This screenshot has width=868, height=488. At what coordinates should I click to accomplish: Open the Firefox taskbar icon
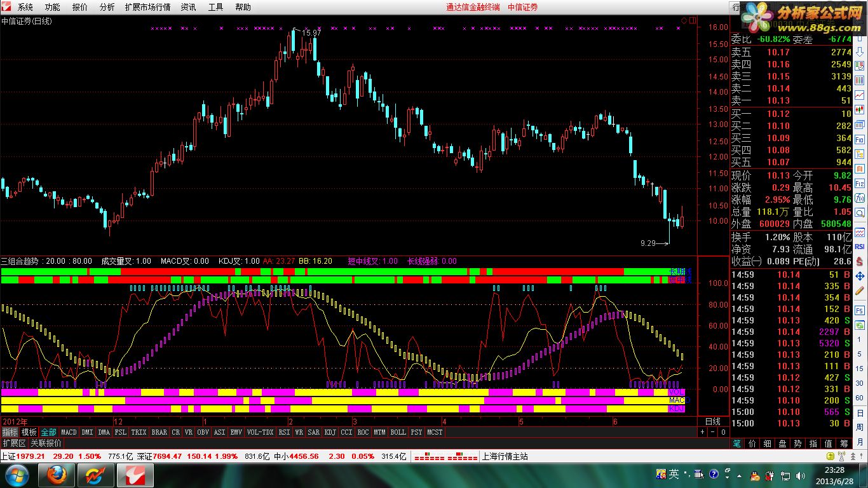coord(56,475)
